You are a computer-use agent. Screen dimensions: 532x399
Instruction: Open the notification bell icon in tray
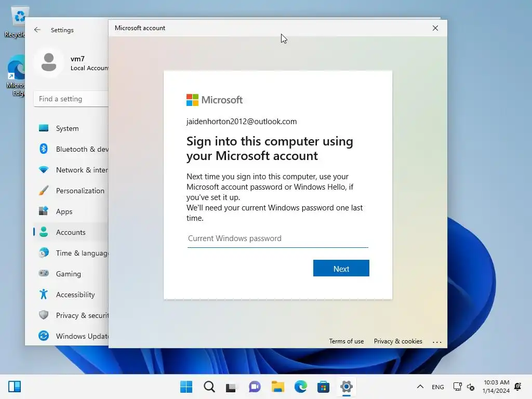tap(518, 387)
